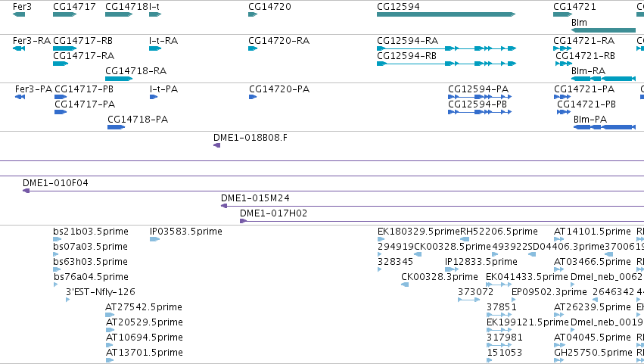Click the 37851 EST feature
Image resolution: width=644 pixels, height=364 pixels.
pyautogui.click(x=499, y=315)
